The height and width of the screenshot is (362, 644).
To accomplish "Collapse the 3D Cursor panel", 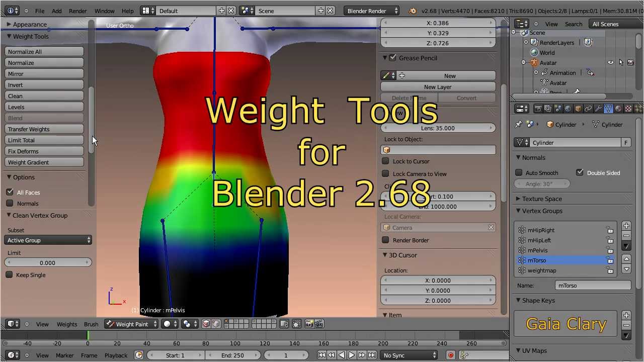I will tap(385, 255).
